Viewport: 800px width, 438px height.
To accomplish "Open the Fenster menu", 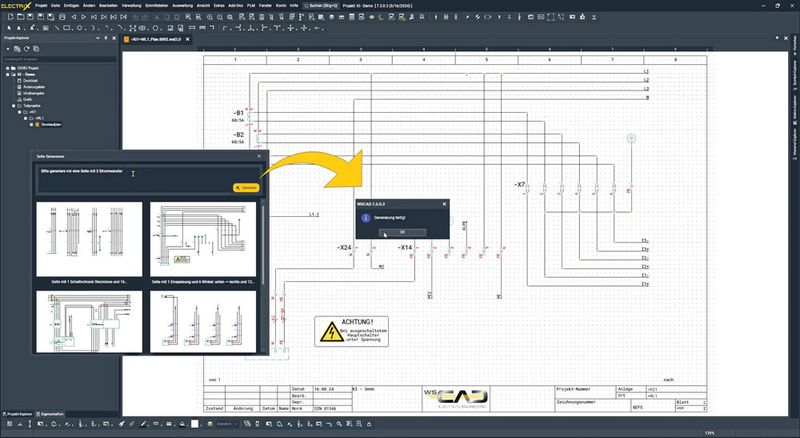I will tap(265, 6).
